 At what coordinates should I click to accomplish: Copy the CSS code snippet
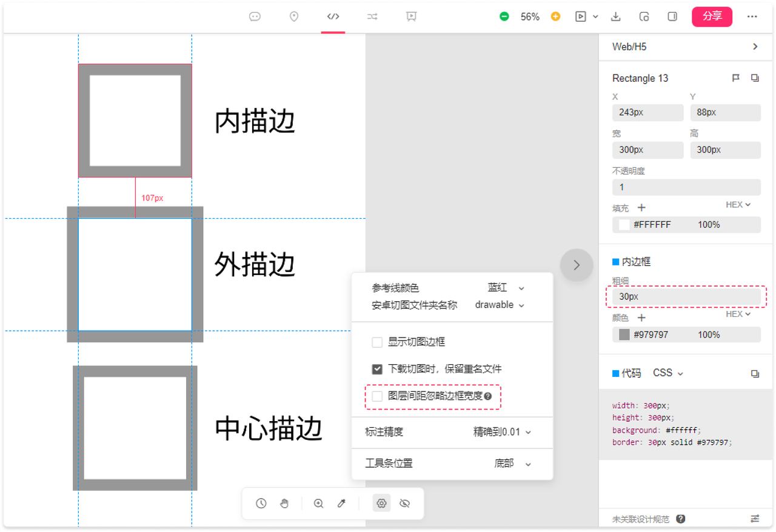click(x=755, y=374)
